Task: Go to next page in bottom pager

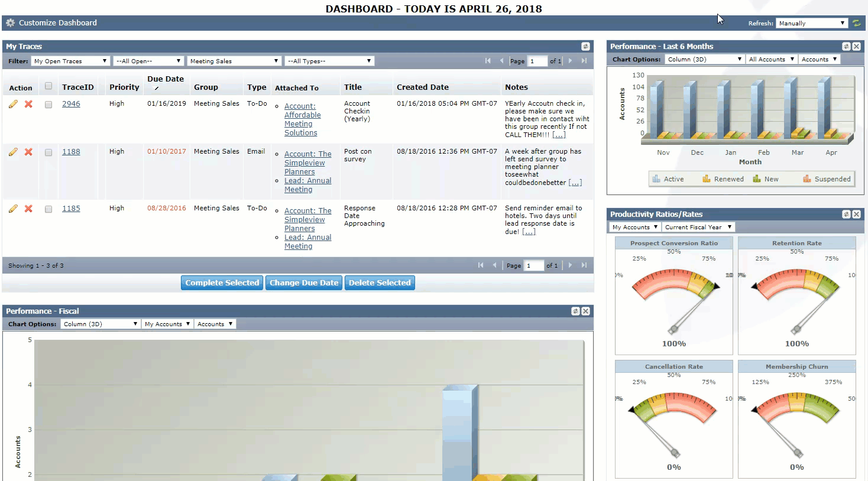Action: [570, 265]
